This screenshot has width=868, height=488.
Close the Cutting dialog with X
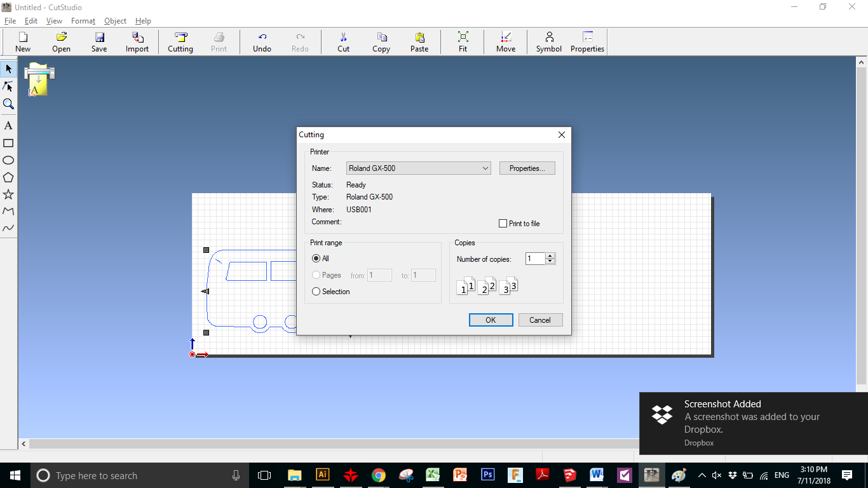[x=562, y=135]
